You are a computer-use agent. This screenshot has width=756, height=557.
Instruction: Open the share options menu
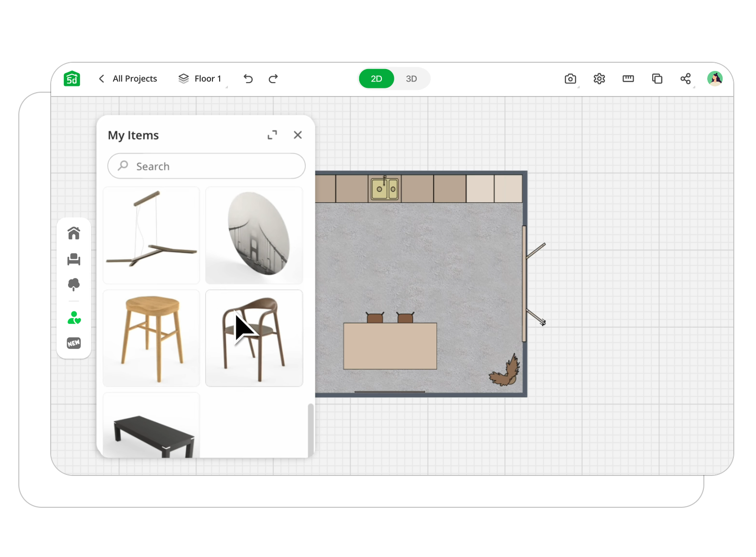point(686,79)
